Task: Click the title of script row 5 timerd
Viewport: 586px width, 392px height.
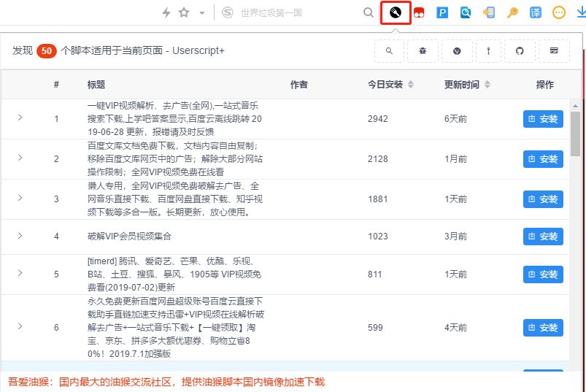Action: [174, 274]
